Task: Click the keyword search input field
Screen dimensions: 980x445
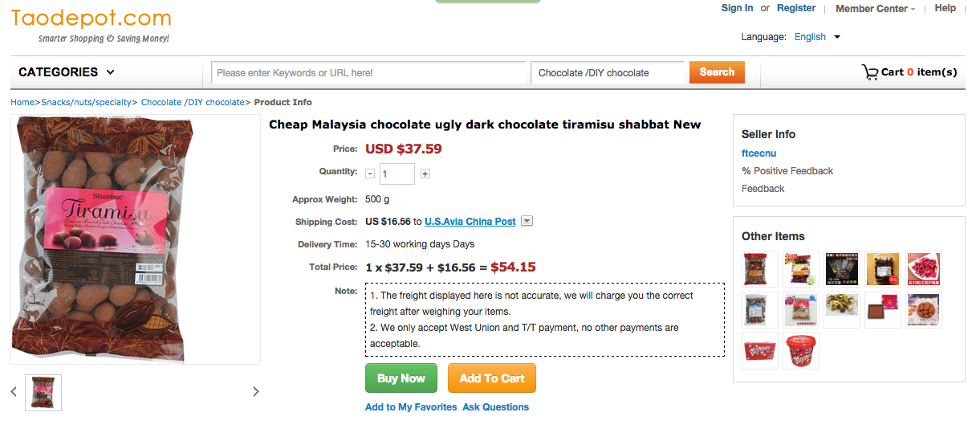Action: 368,73
